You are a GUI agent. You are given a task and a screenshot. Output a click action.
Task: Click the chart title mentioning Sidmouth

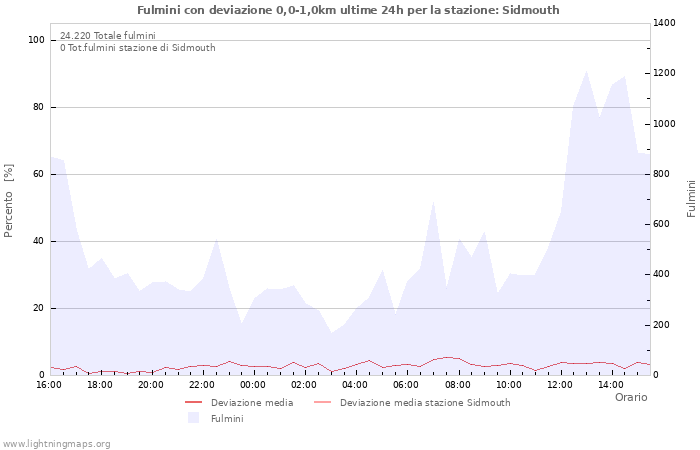(x=348, y=10)
